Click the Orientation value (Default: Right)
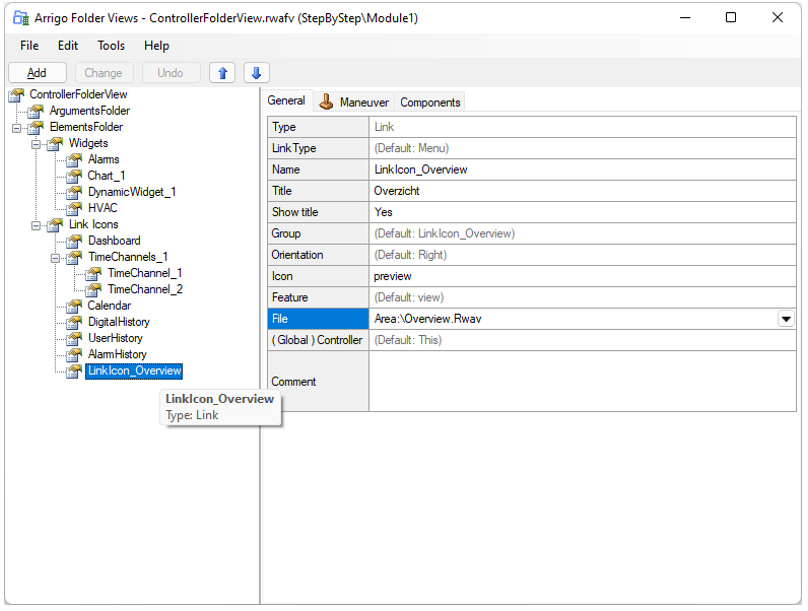Viewport: 808px width, 611px height. pyautogui.click(x=582, y=255)
